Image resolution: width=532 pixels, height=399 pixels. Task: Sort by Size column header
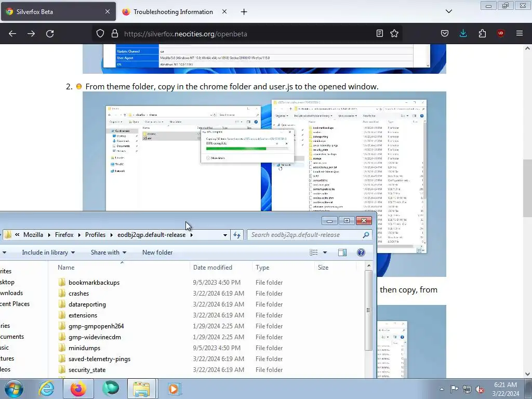[336, 268]
